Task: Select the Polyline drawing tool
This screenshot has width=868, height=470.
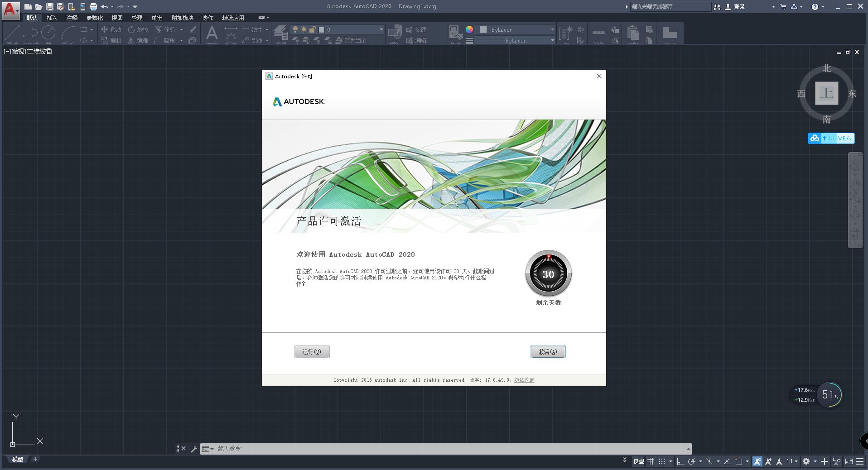Action: 30,33
